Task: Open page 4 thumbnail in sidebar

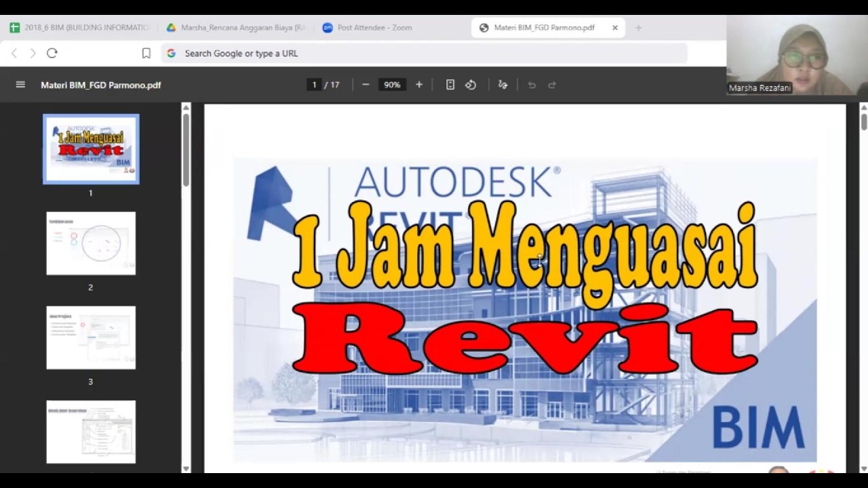Action: pyautogui.click(x=91, y=432)
